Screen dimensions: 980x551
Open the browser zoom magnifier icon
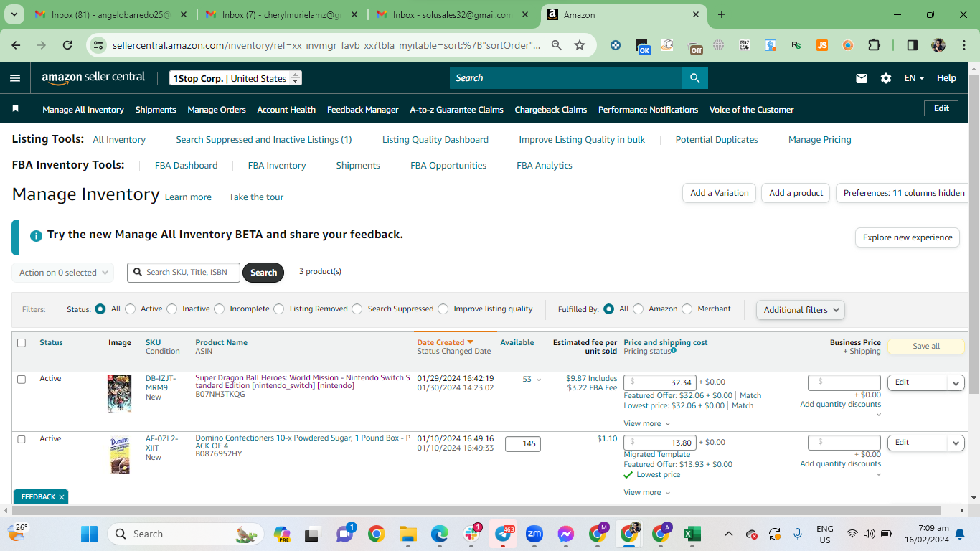(556, 45)
